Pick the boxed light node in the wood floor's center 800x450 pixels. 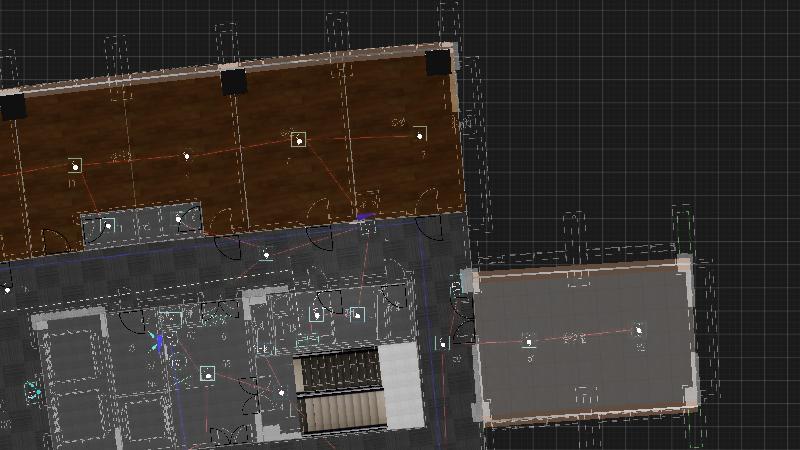(x=298, y=140)
